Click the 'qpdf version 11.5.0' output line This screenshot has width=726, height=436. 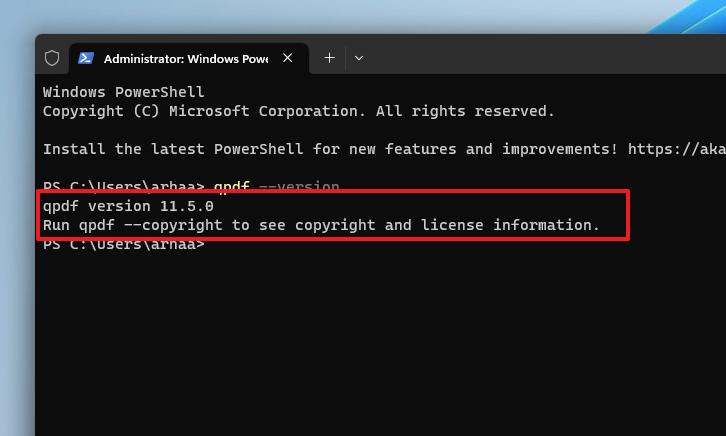128,206
